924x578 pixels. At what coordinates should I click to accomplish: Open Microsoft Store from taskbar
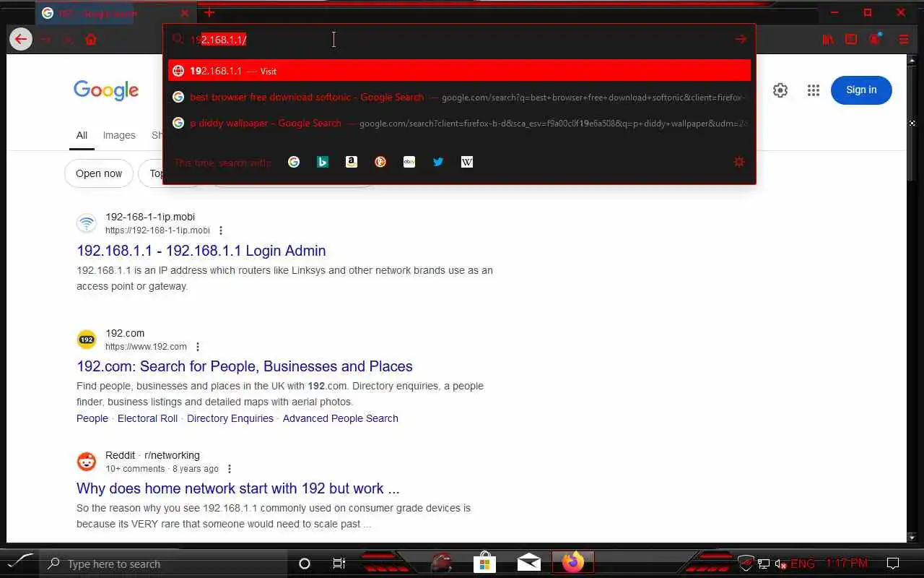click(484, 564)
